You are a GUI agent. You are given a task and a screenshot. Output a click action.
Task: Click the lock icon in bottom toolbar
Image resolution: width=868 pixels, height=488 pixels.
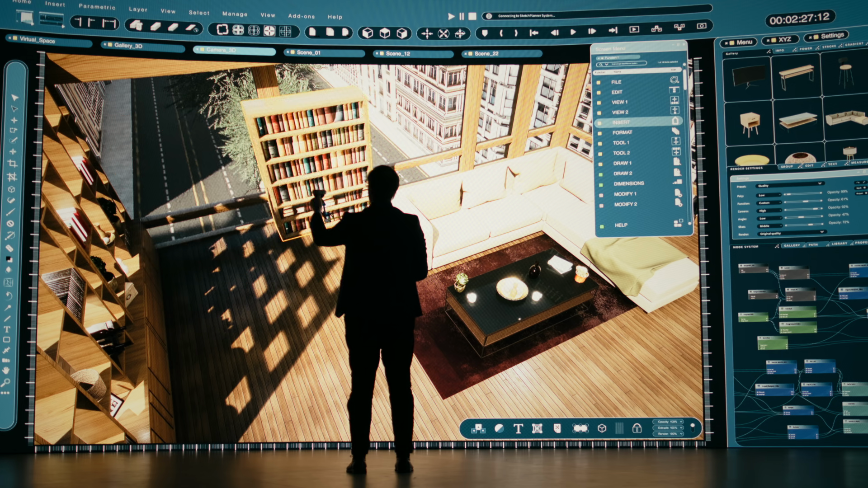point(637,428)
